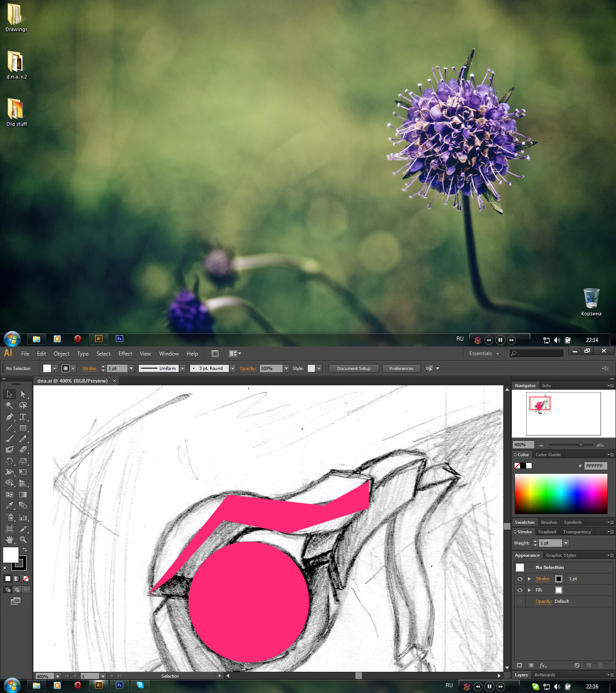Select the Shape Builder tool
This screenshot has width=616, height=693.
point(9,483)
